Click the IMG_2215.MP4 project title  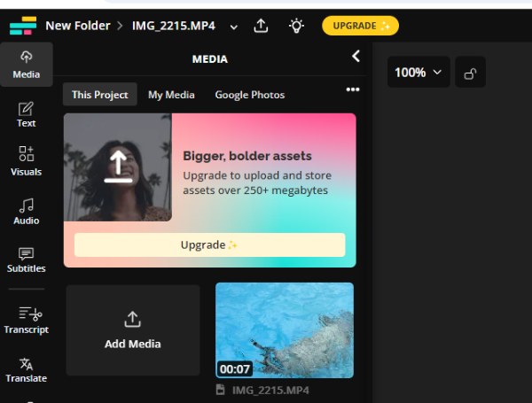tap(174, 26)
